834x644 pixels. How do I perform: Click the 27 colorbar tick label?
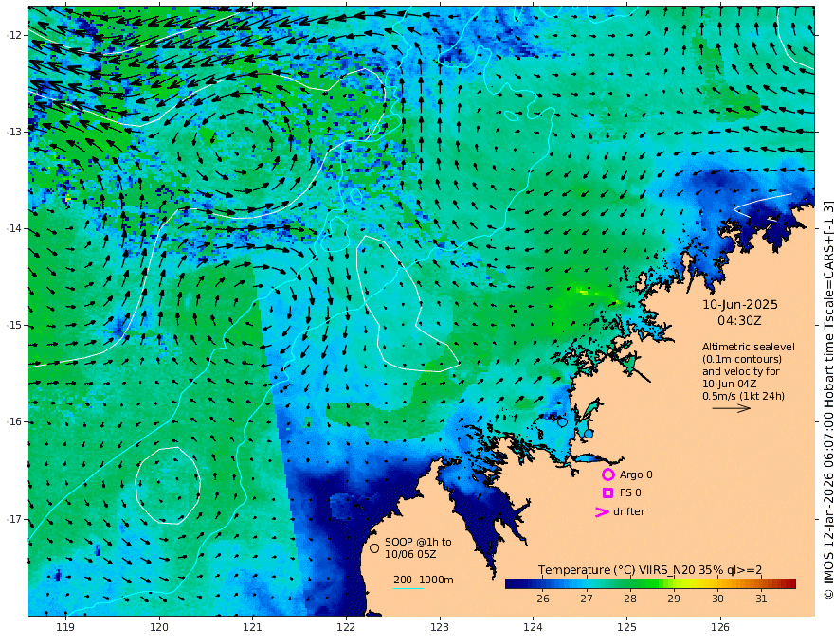coord(586,599)
